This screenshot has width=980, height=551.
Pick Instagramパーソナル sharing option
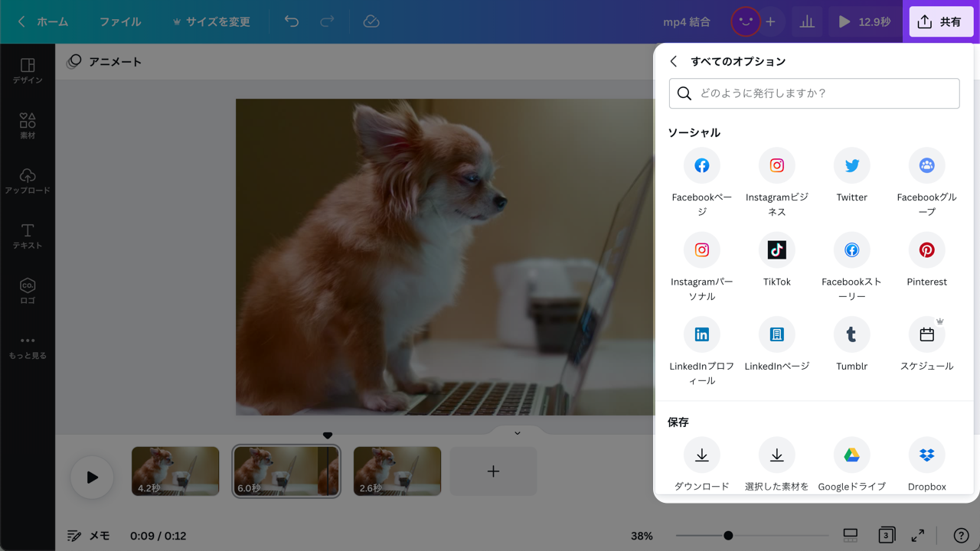(x=701, y=250)
